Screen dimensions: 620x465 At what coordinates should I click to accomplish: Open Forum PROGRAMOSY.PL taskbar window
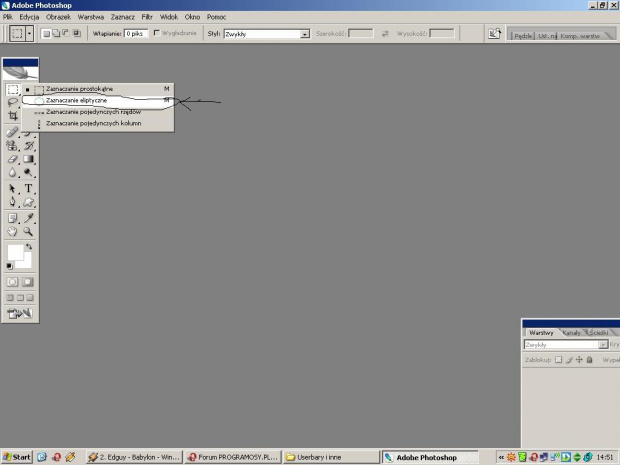tap(233, 457)
